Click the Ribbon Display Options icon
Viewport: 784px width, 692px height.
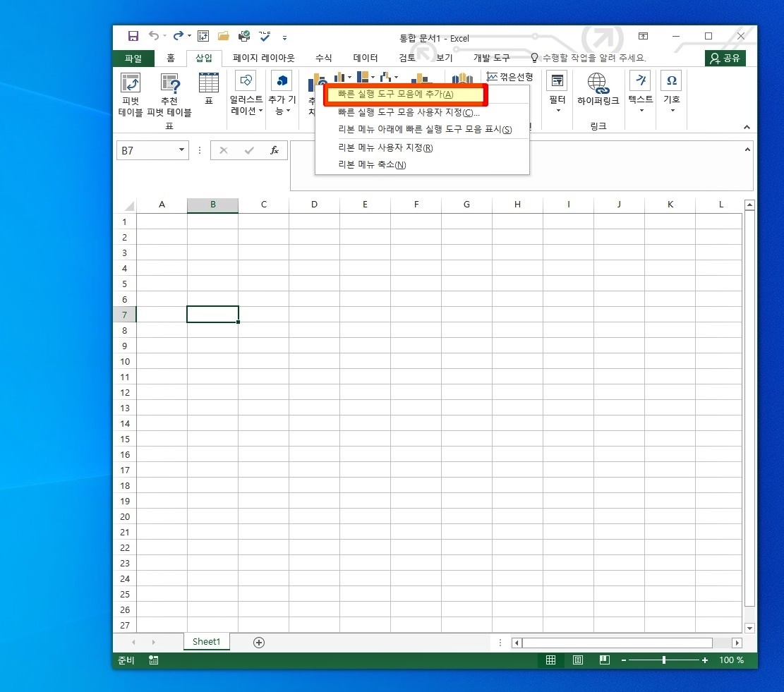[x=643, y=36]
